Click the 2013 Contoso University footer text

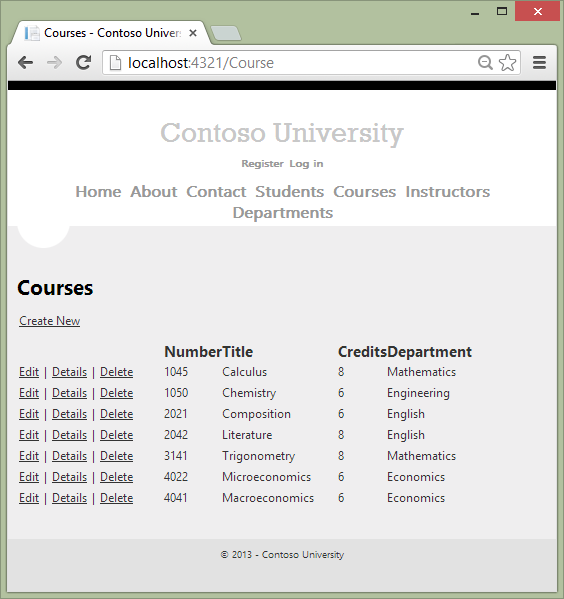(282, 555)
